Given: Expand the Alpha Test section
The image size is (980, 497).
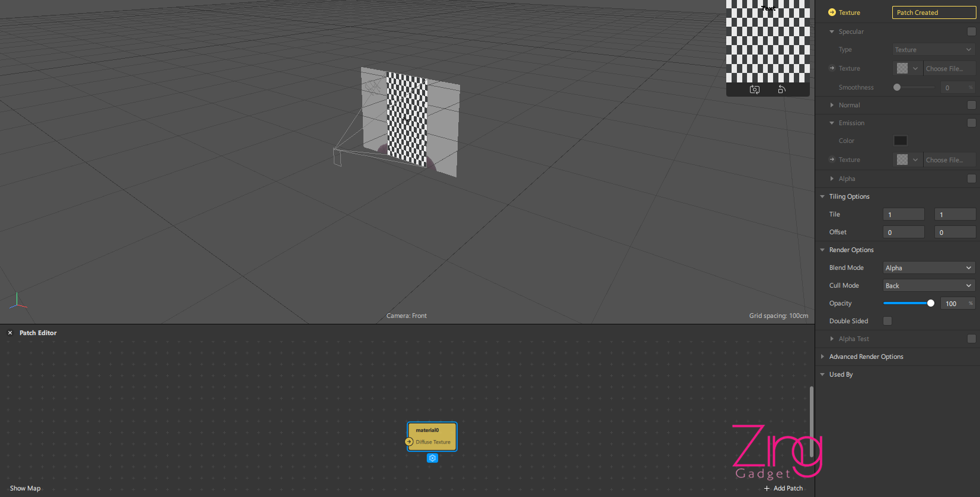Looking at the screenshot, I should pos(832,339).
